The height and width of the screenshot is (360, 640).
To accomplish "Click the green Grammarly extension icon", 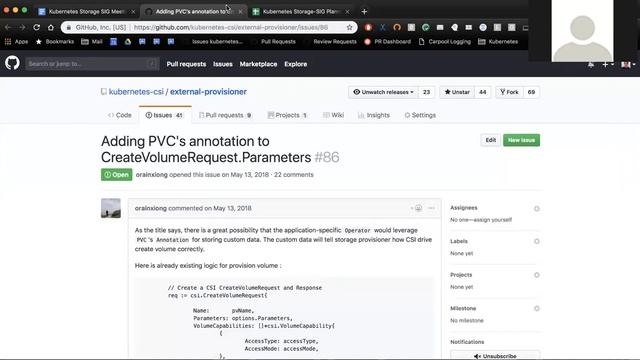I will point(426,27).
